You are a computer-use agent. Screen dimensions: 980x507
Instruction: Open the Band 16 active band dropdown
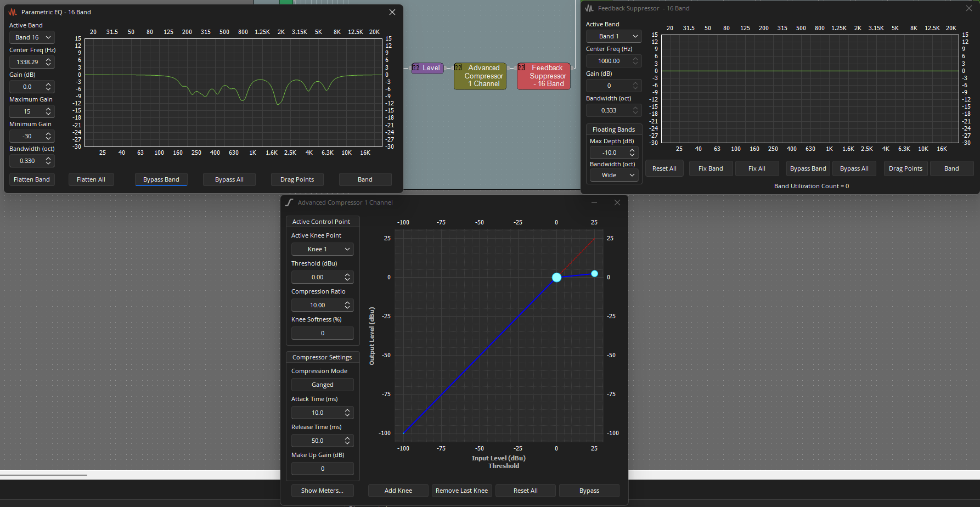(x=32, y=37)
